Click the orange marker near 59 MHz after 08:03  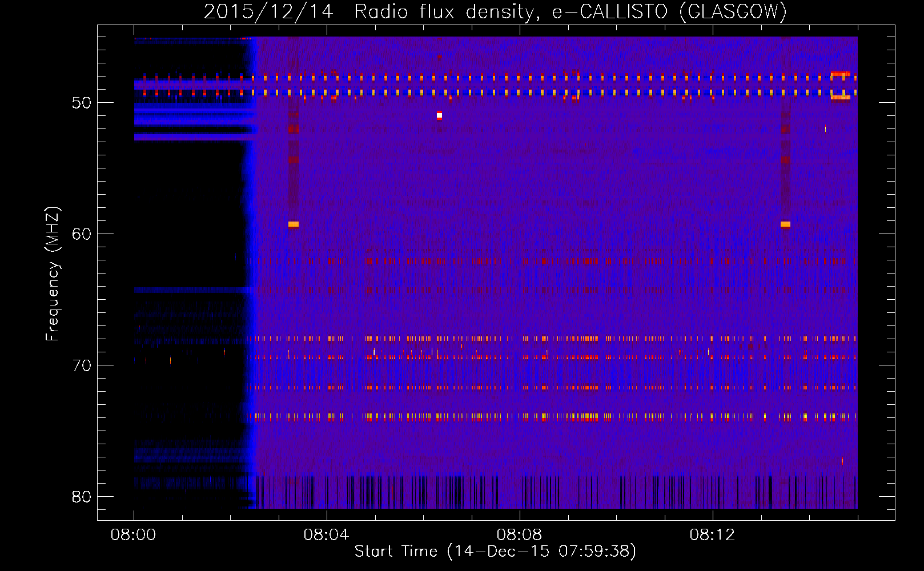pos(294,224)
